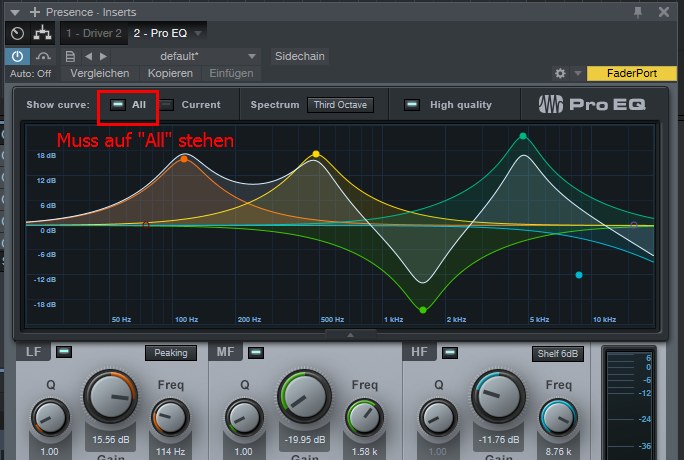Click the LF Q value 1.00
The image size is (684, 460).
click(x=49, y=451)
